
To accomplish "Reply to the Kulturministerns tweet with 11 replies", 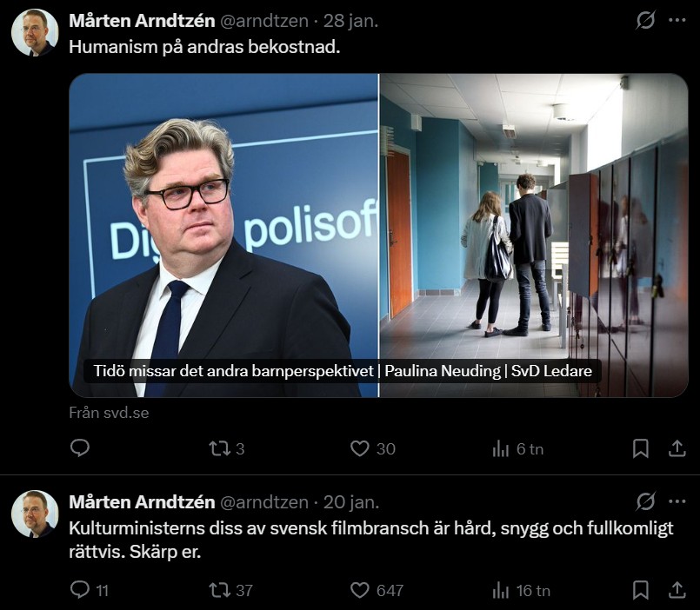I will (80, 590).
